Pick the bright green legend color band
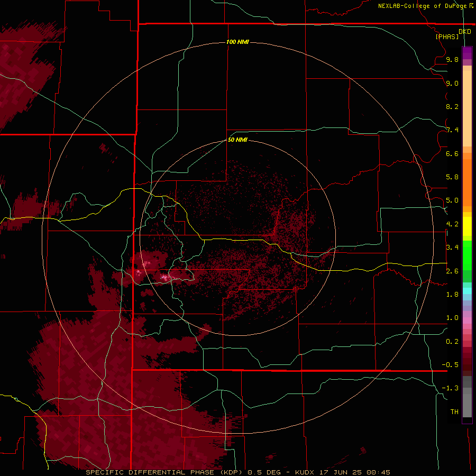Image resolution: width=476 pixels, height=476 pixels. 467,255
